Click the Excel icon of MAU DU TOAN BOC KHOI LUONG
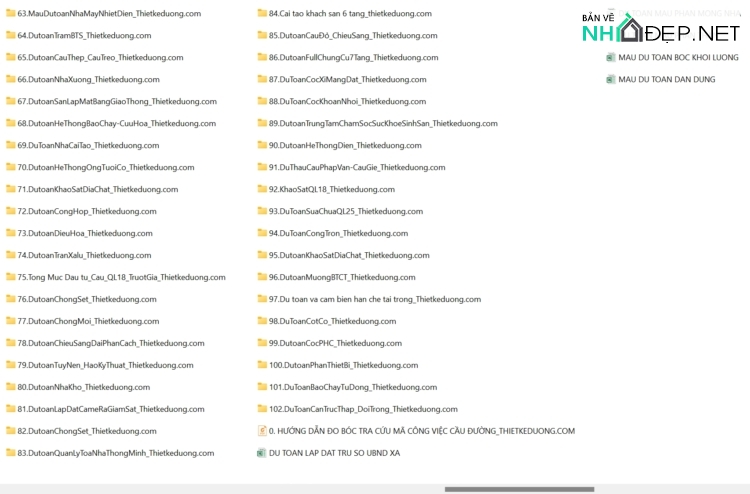The height and width of the screenshot is (494, 750). point(611,58)
